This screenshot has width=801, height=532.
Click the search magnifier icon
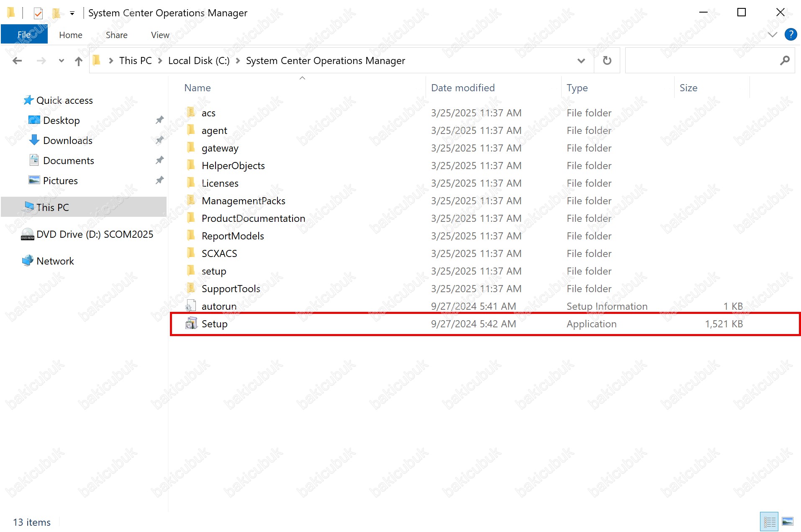click(785, 61)
